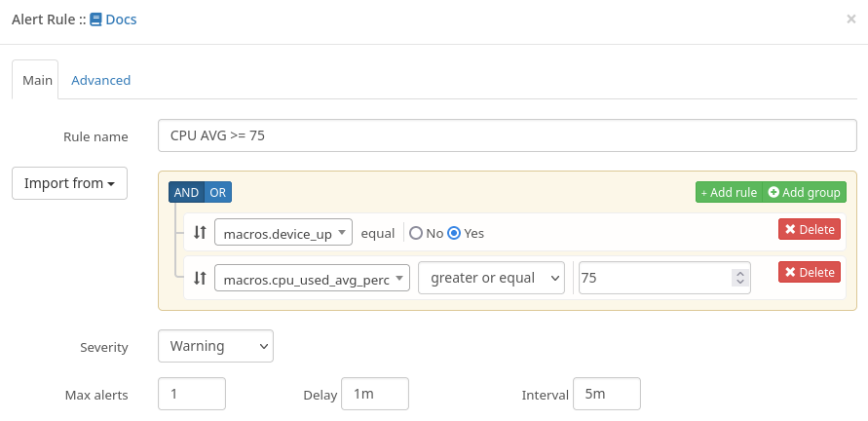Delete the cpu_used_avg_perc rule
Image resolution: width=868 pixels, height=421 pixels.
[x=809, y=272]
